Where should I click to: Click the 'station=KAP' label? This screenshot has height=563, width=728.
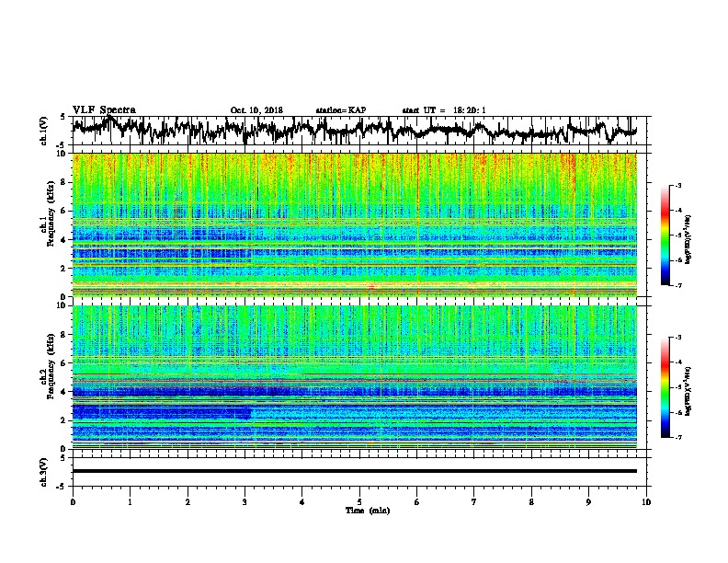341,110
